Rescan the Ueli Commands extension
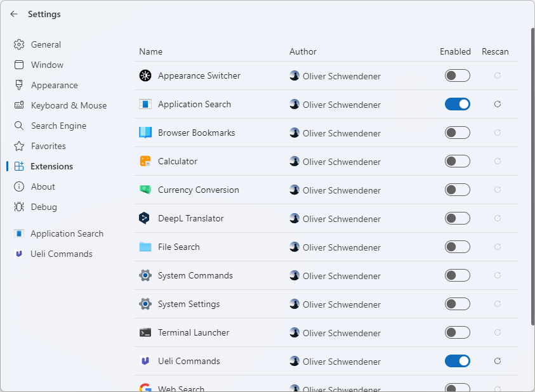This screenshot has height=392, width=535. [x=498, y=361]
